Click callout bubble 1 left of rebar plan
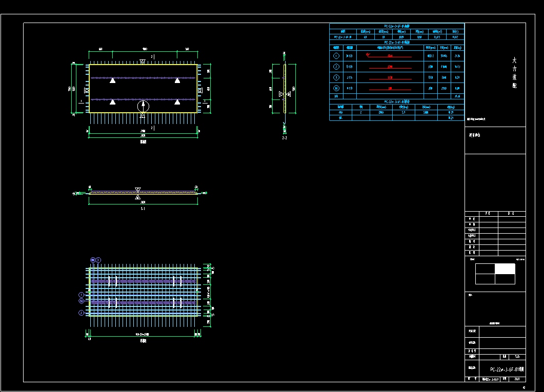The height and width of the screenshot is (392, 544). [x=81, y=295]
